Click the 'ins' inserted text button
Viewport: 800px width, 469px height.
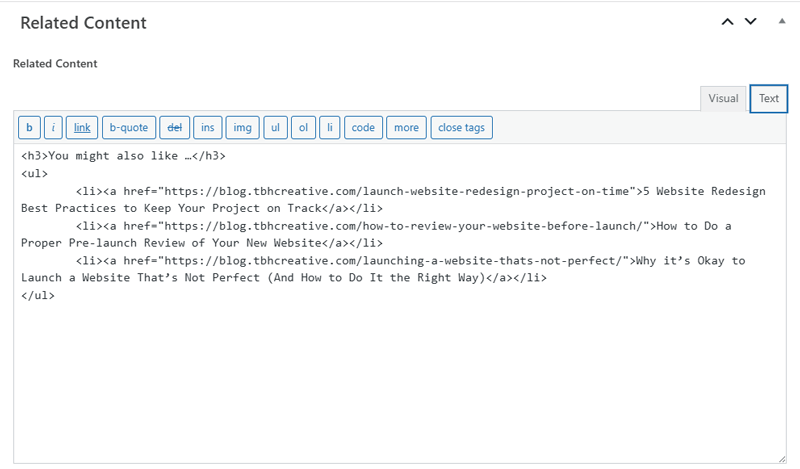click(208, 128)
